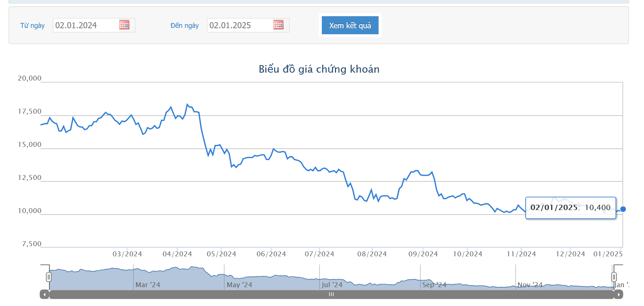Click the 10,000 y-axis label
The image size is (644, 306).
[x=30, y=211]
